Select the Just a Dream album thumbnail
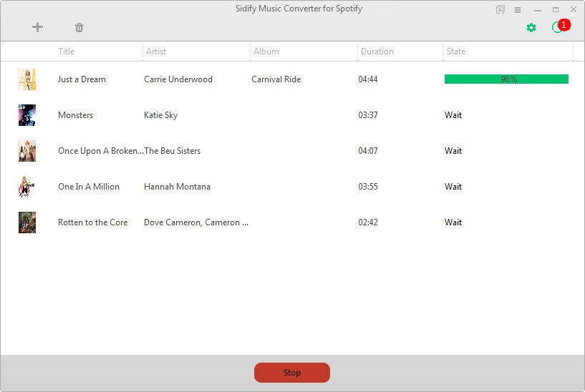This screenshot has width=585, height=392. pyautogui.click(x=27, y=79)
